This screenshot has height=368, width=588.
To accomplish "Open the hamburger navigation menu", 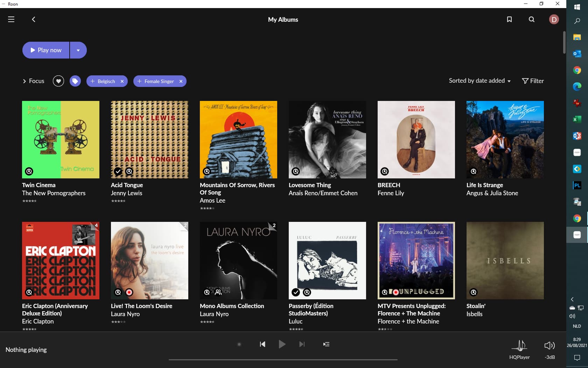I will pos(11,19).
